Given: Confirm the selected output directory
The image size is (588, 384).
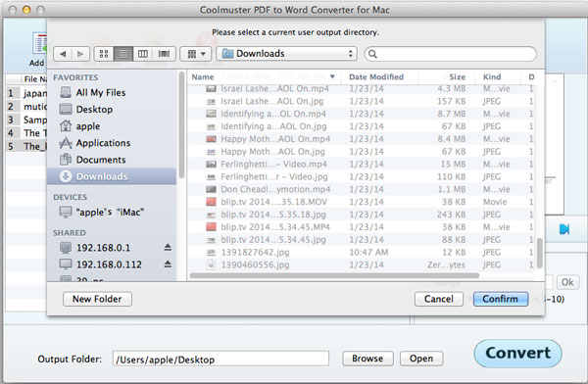Looking at the screenshot, I should click(501, 299).
